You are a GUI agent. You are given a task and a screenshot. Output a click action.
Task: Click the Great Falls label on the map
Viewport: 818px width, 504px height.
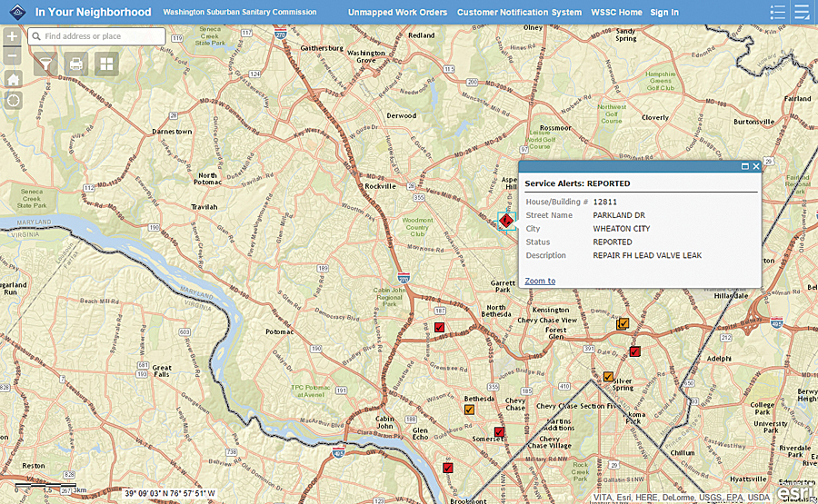(162, 371)
